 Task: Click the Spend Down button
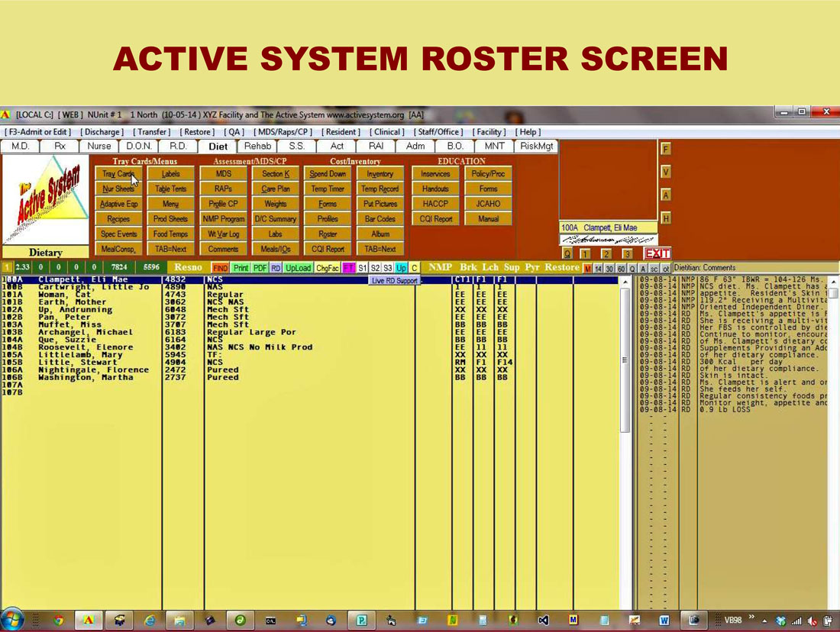coord(328,173)
